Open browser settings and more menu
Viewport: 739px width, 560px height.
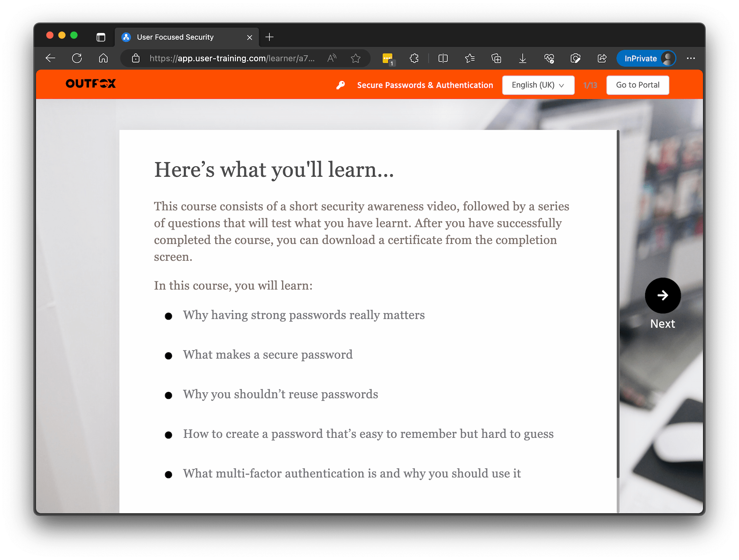point(691,58)
